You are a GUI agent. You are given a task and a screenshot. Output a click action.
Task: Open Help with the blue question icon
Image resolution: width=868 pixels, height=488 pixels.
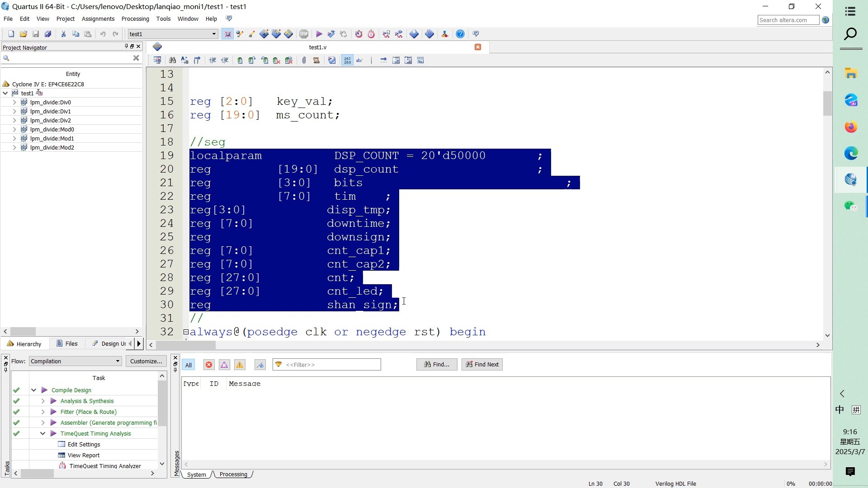click(x=460, y=34)
